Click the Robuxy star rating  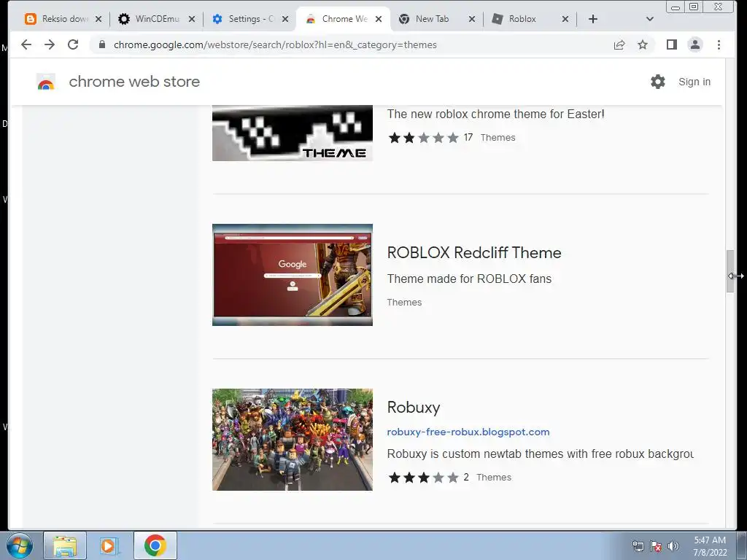pos(424,478)
